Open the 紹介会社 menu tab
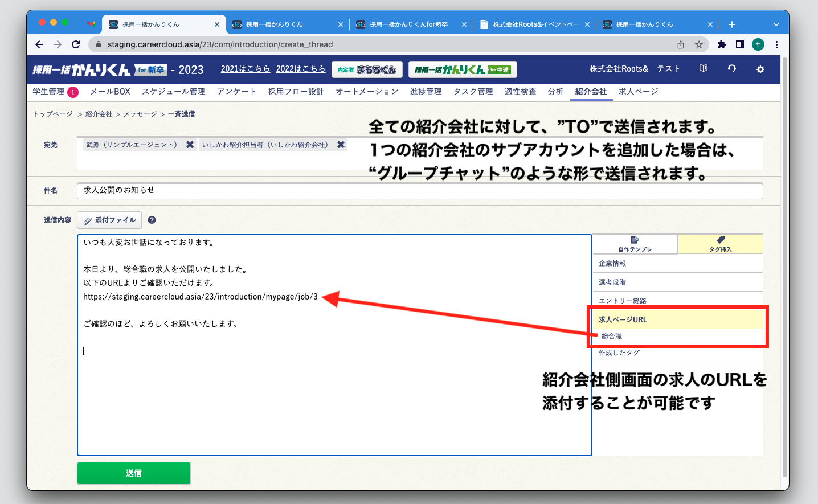The image size is (818, 504). tap(591, 92)
